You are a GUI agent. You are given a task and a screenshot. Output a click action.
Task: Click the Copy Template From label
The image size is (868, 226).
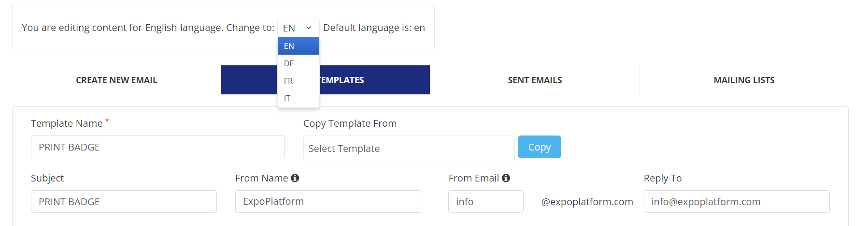point(350,123)
